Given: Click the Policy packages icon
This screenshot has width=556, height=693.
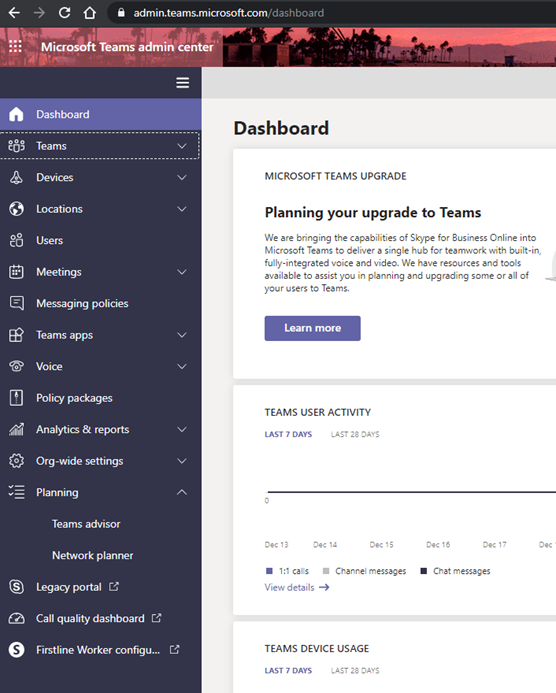Looking at the screenshot, I should pyautogui.click(x=16, y=398).
